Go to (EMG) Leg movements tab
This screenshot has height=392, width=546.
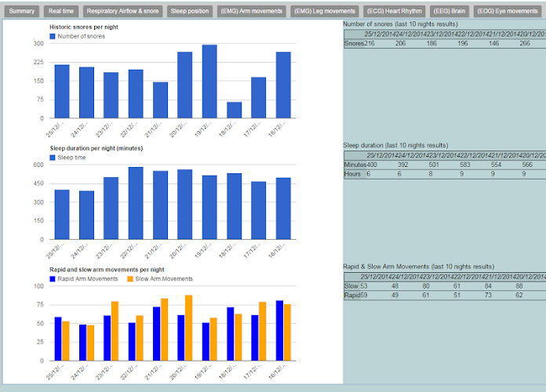(x=325, y=11)
